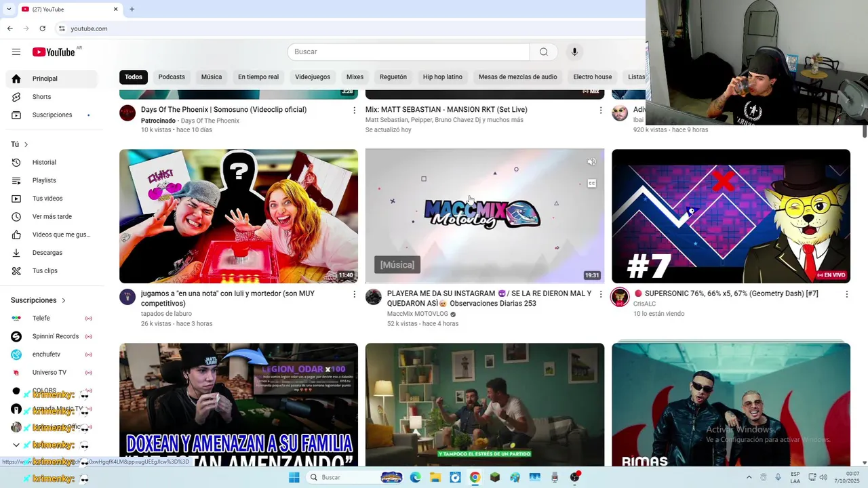Play the Chuki video thumbnail
Screen dimensions: 868x488
click(239, 216)
